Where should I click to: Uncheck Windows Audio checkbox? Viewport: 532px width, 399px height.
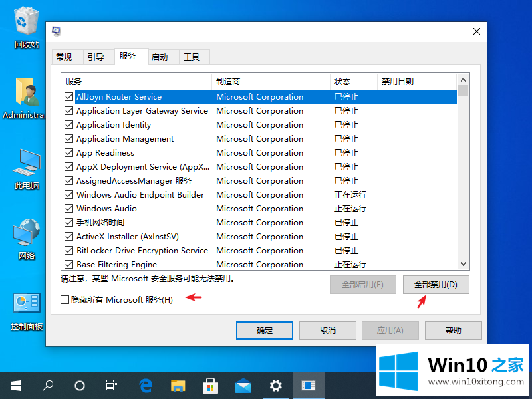pyautogui.click(x=69, y=208)
